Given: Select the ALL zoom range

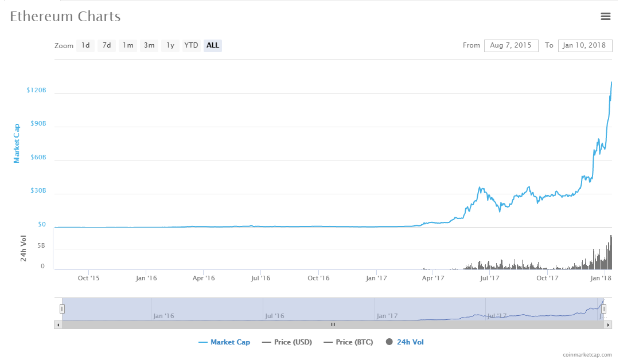Looking at the screenshot, I should [x=213, y=46].
